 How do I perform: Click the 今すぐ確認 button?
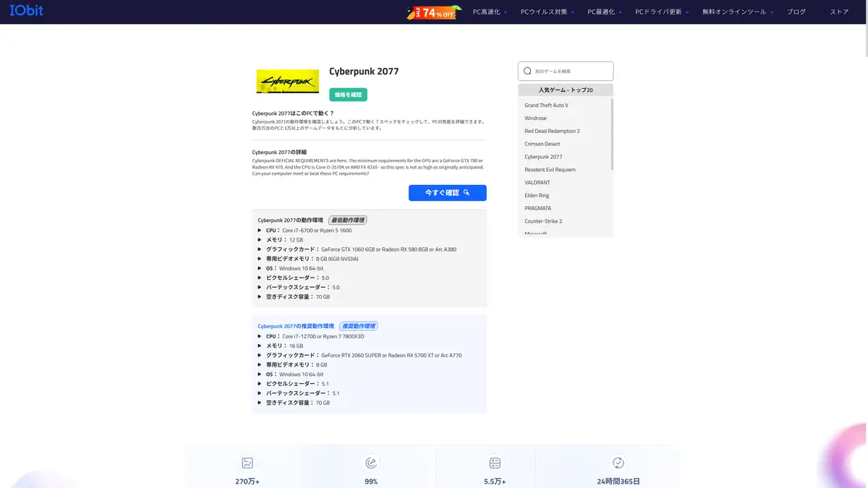(x=447, y=193)
